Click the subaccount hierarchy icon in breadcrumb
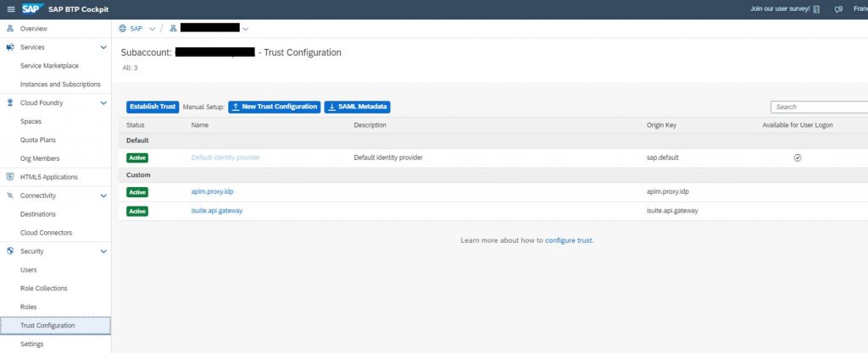The height and width of the screenshot is (353, 868). (x=173, y=29)
